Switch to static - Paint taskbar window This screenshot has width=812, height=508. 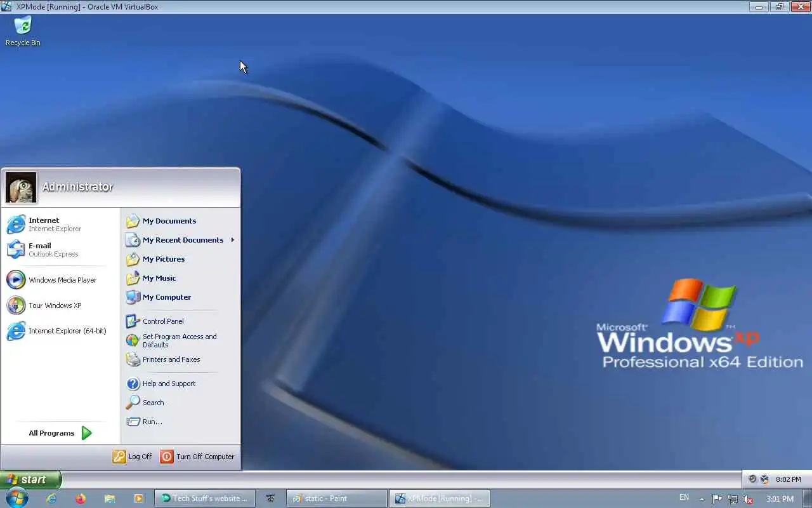337,498
